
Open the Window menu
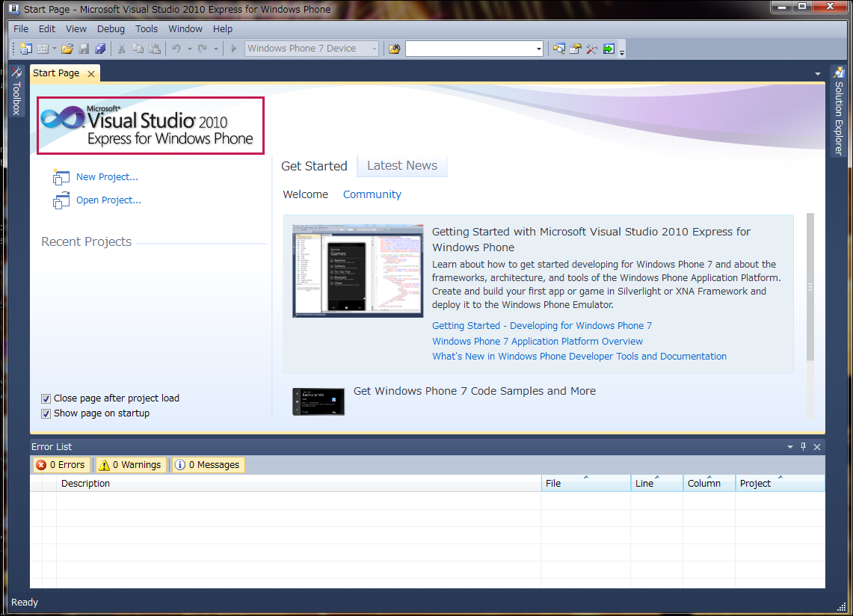(x=185, y=29)
